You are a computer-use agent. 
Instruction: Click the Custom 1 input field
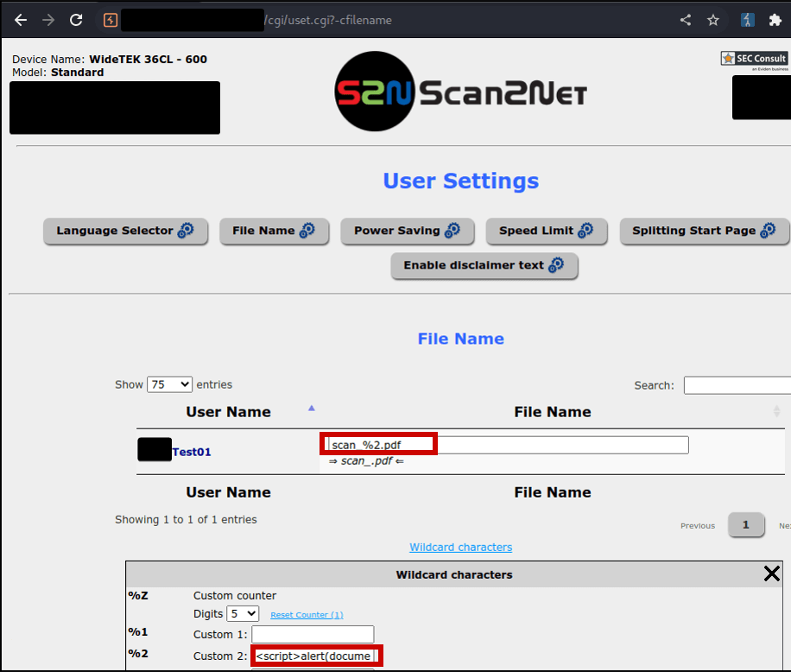tap(313, 634)
